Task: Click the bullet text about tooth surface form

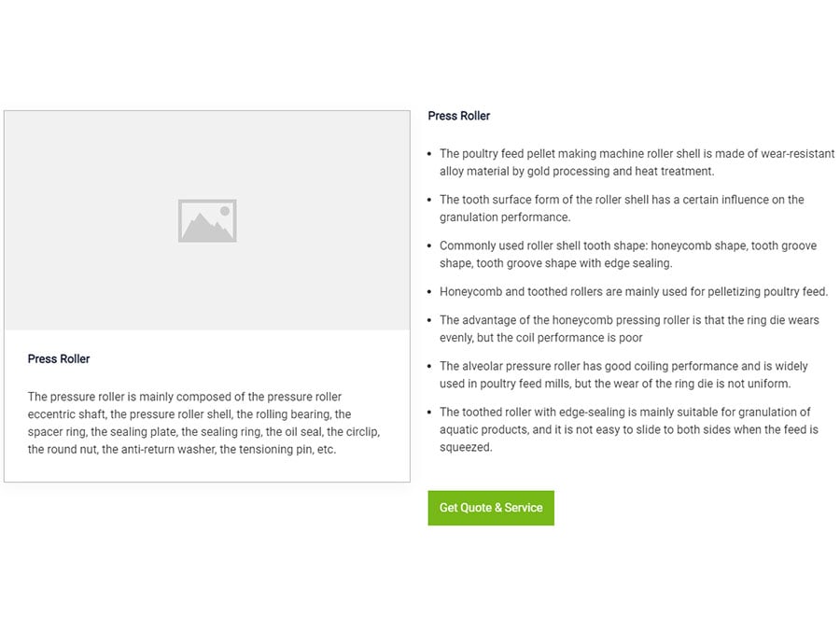Action: 621,208
